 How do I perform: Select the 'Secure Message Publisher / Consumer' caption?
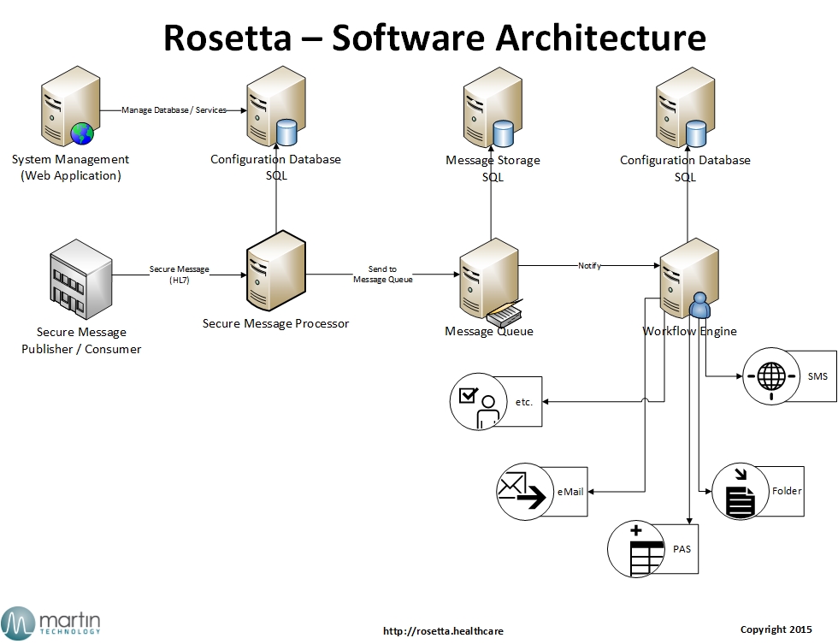click(x=81, y=340)
